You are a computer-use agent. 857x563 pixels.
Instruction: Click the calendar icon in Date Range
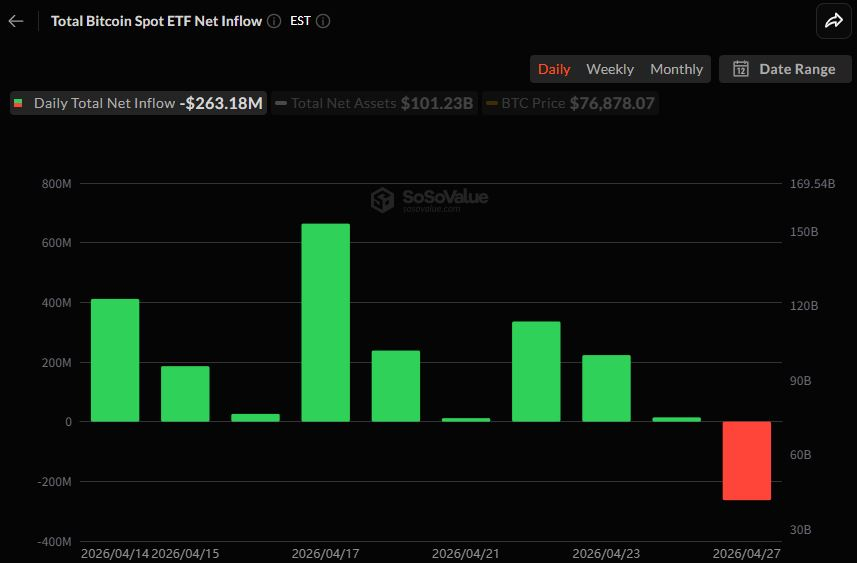741,69
